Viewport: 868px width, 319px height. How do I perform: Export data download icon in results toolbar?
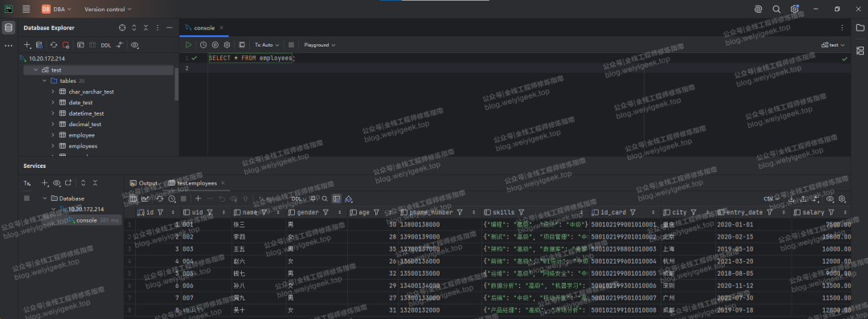[792, 198]
